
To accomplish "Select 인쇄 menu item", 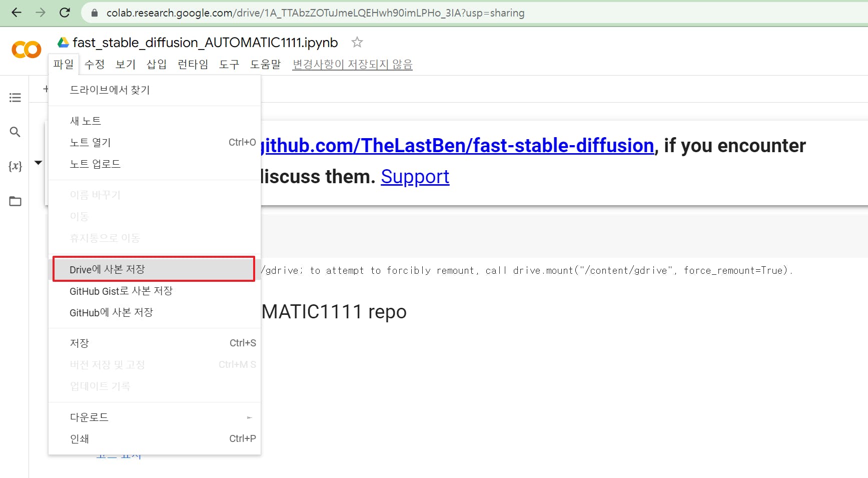I will point(155,438).
